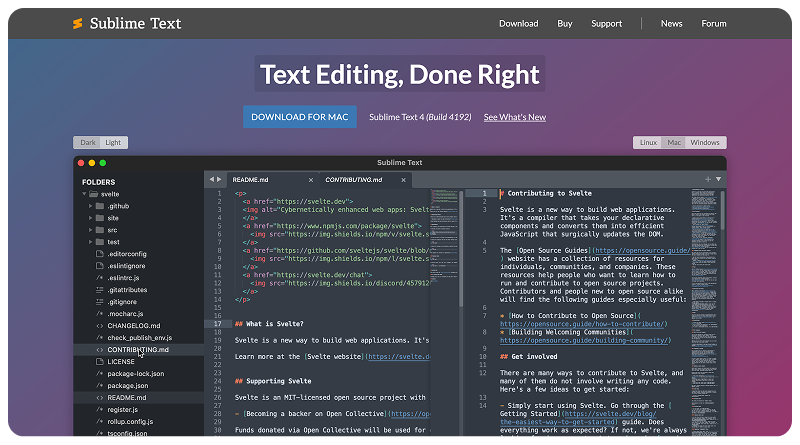Collapse the svelte root folder
The width and height of the screenshot is (800, 445).
84,194
